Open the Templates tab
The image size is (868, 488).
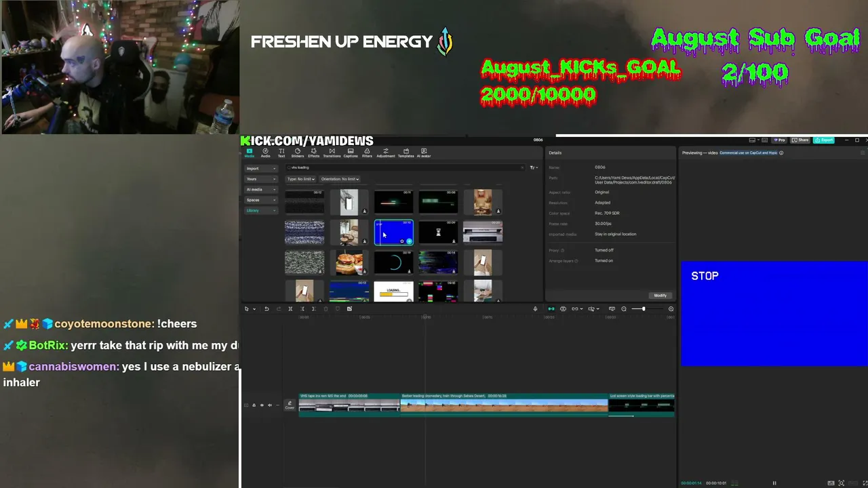click(406, 153)
